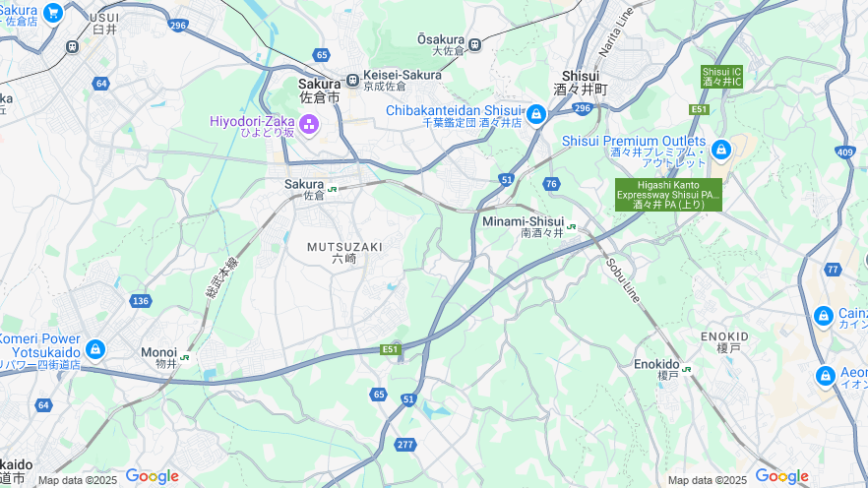Select the Keisei-Sakura train station icon

(x=352, y=81)
